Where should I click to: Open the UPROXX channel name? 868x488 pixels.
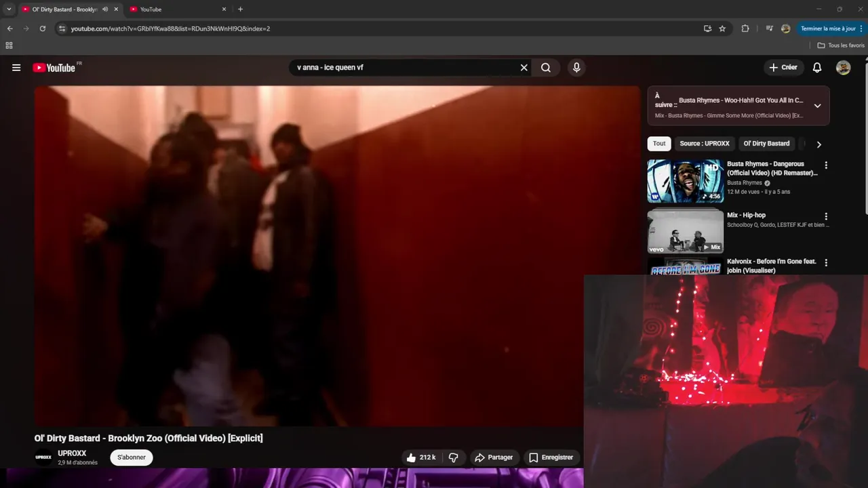point(72,453)
